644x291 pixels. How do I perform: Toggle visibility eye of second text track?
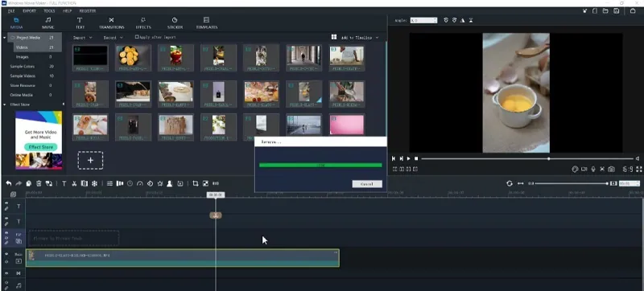coord(6,219)
